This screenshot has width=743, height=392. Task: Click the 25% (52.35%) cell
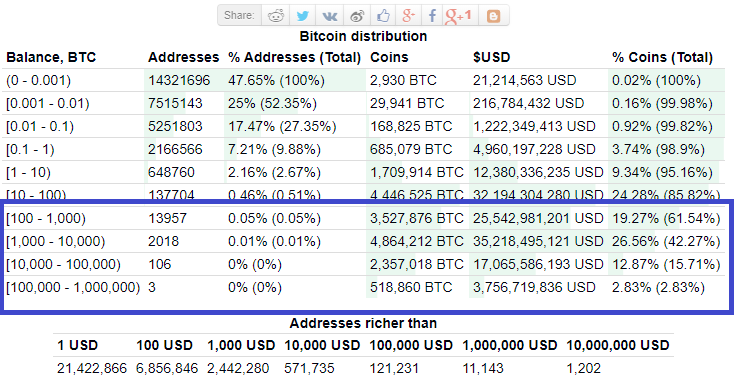pyautogui.click(x=272, y=103)
